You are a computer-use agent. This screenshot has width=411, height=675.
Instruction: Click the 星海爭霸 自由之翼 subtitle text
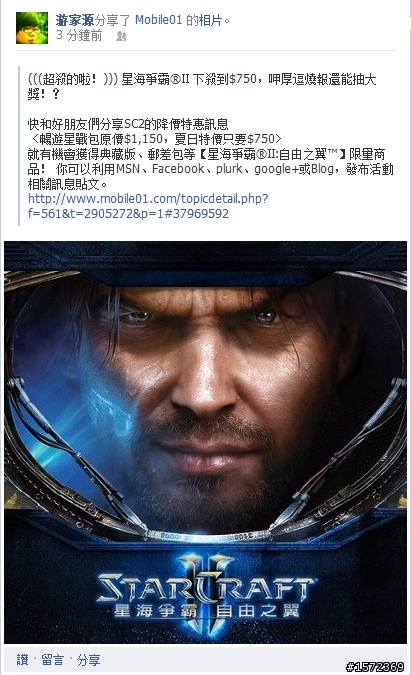[206, 610]
